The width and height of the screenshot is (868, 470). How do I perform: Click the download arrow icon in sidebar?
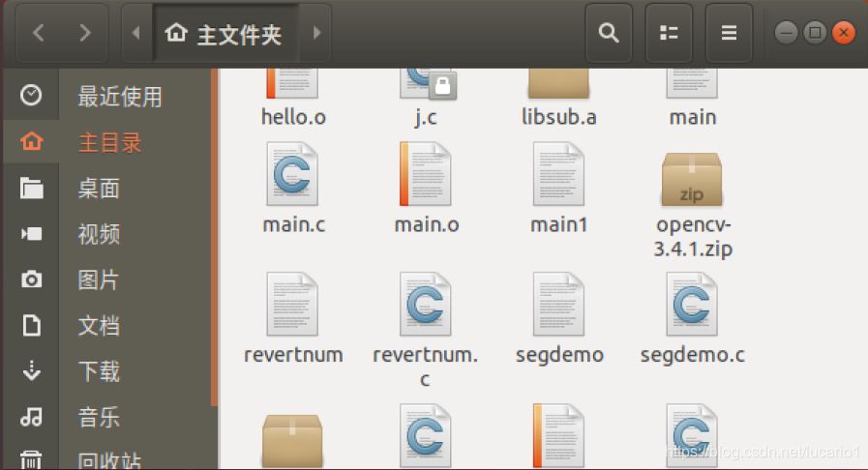[32, 370]
